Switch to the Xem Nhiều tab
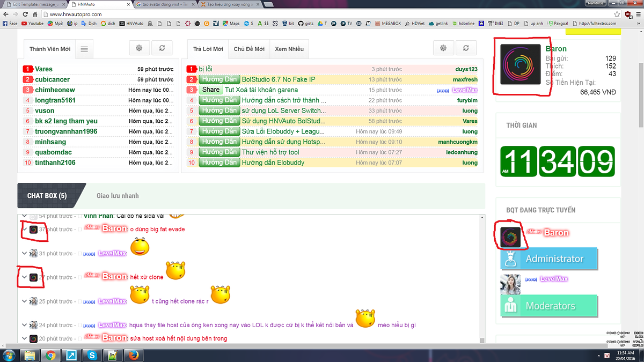 point(289,48)
